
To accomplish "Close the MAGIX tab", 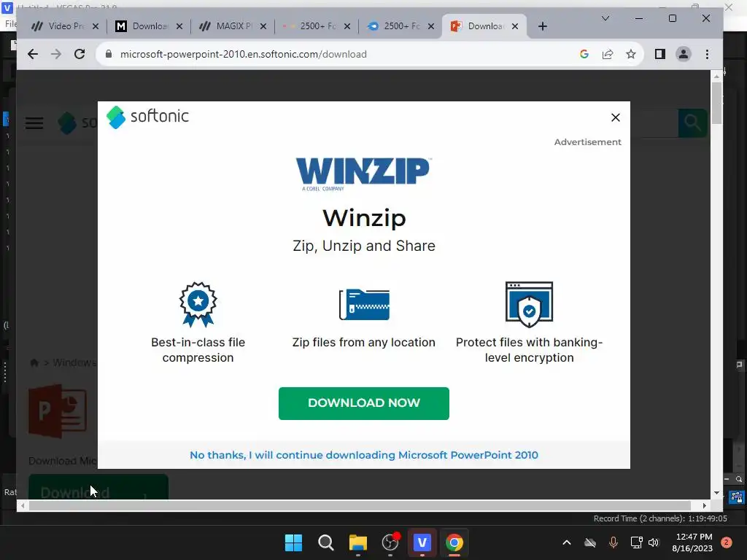I will (263, 26).
